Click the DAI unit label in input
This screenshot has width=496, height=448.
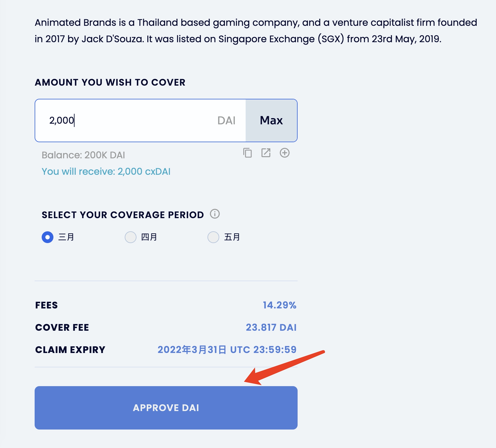226,121
